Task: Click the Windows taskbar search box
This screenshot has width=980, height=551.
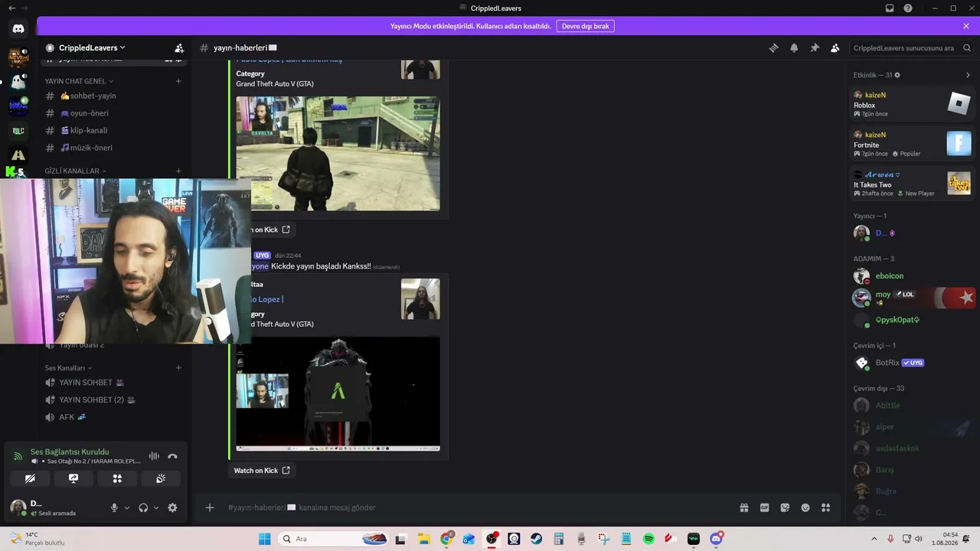Action: [x=332, y=539]
